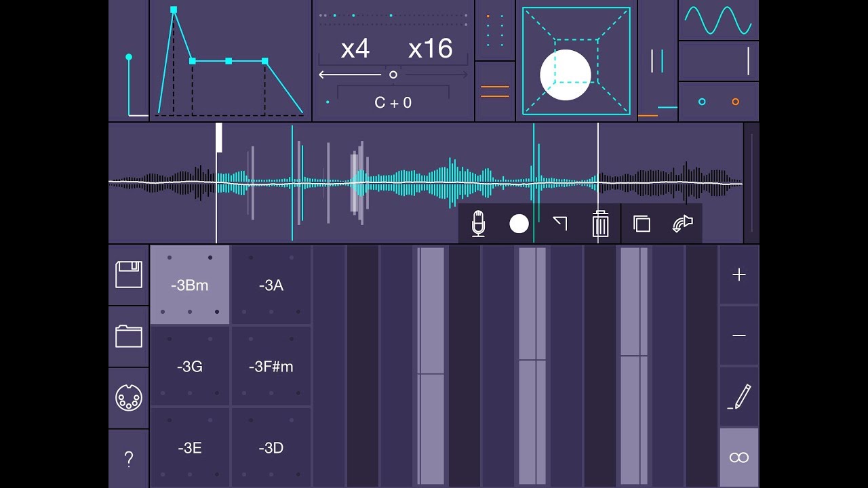Click the two vertical bars panel
Image resolution: width=868 pixels, height=488 pixels.
tap(657, 61)
